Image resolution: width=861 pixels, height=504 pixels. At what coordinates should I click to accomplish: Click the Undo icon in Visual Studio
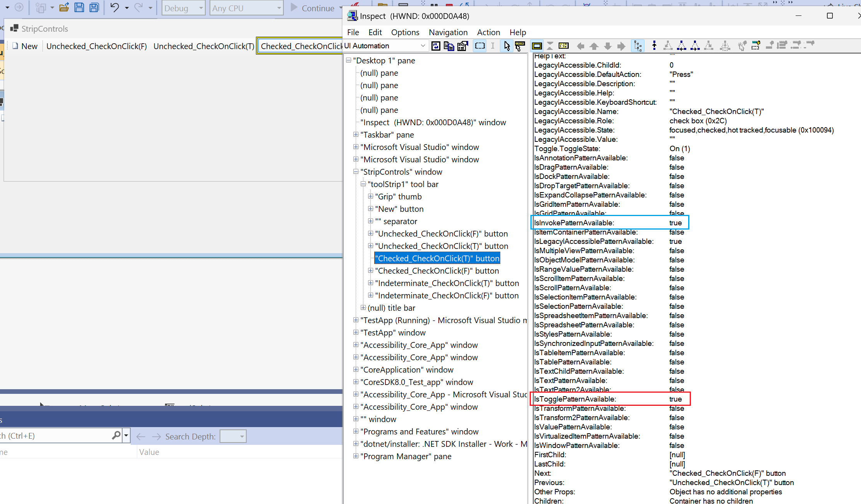[x=115, y=7]
